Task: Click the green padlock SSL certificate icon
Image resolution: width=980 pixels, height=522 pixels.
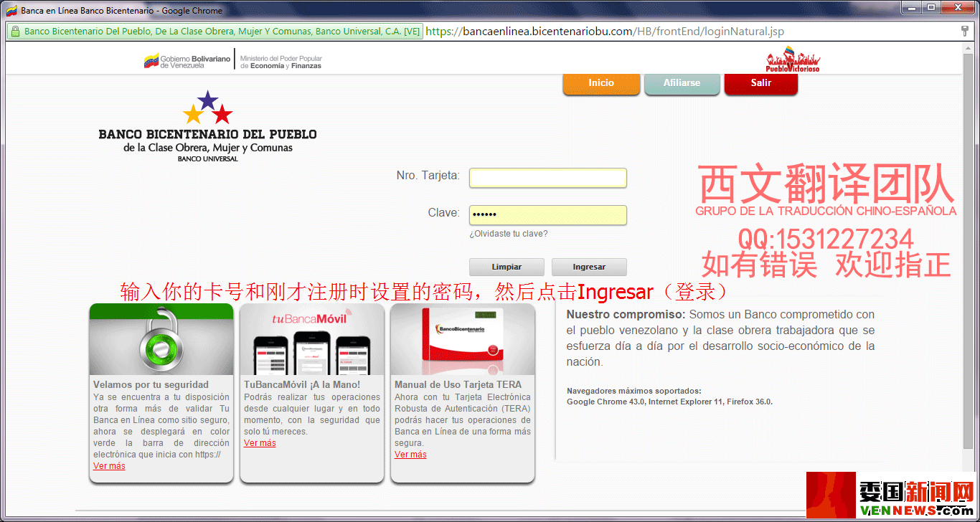Action: 15,32
